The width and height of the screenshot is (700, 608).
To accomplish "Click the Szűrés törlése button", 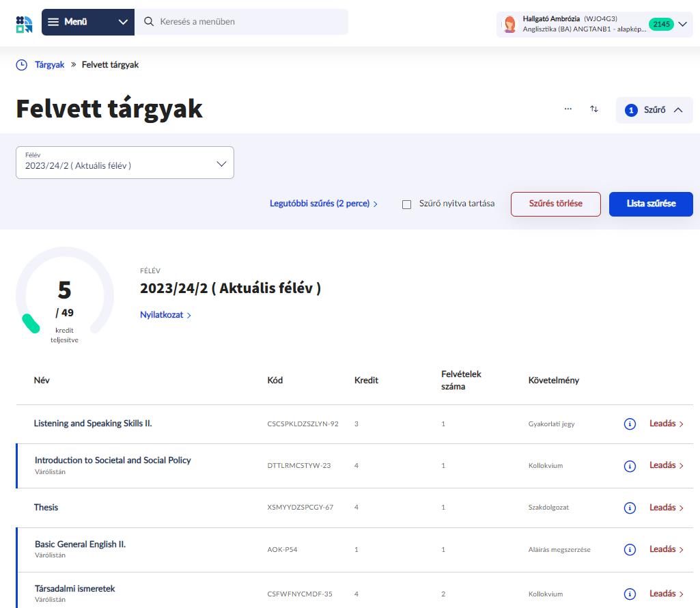I will pyautogui.click(x=555, y=204).
